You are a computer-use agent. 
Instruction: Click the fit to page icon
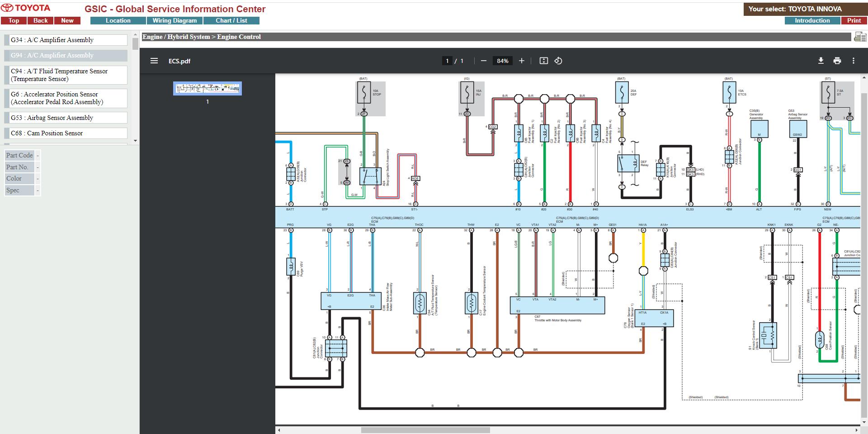coord(544,61)
